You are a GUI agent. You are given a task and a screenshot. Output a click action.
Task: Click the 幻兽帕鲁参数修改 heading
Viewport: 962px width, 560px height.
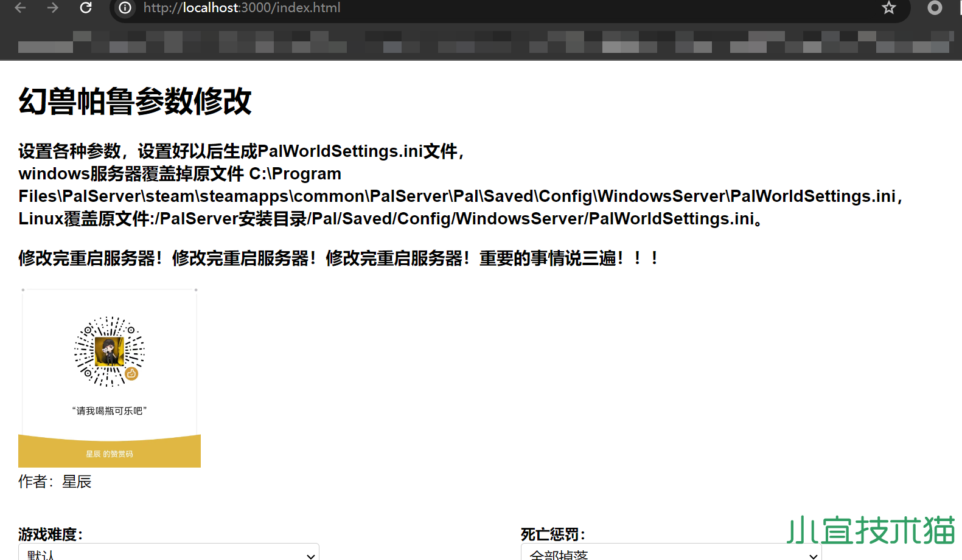tap(135, 101)
